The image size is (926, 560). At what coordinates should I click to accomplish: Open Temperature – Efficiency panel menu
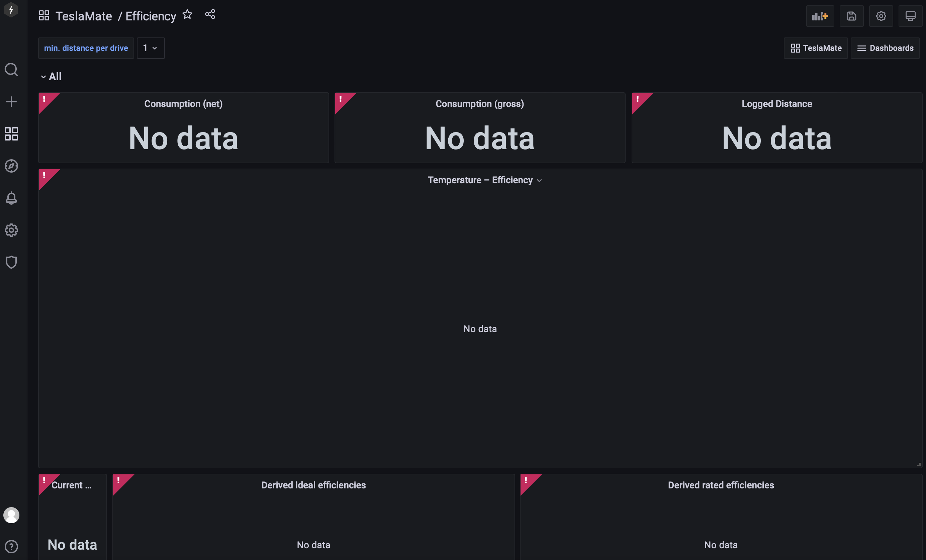click(484, 180)
